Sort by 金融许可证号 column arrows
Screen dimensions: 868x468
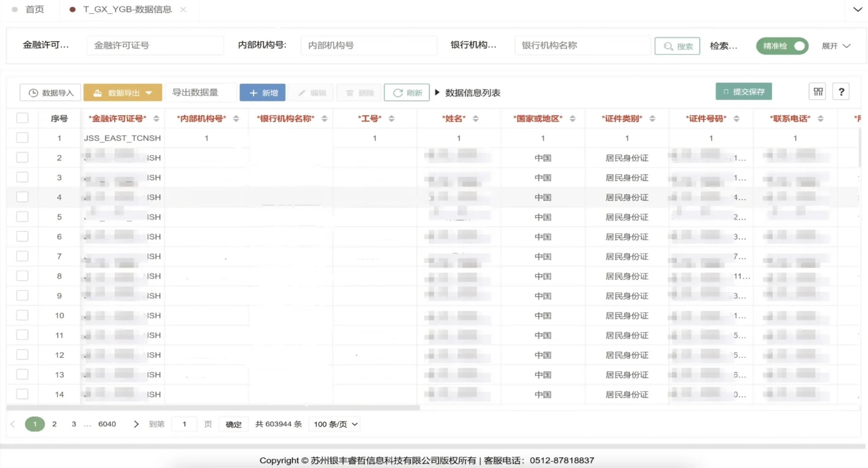[156, 118]
